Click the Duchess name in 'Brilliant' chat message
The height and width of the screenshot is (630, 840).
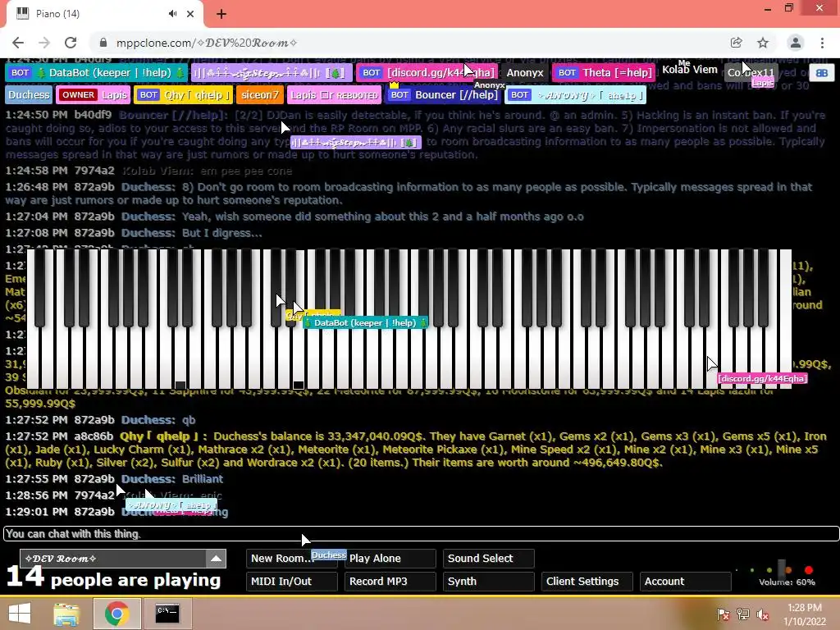click(x=148, y=479)
